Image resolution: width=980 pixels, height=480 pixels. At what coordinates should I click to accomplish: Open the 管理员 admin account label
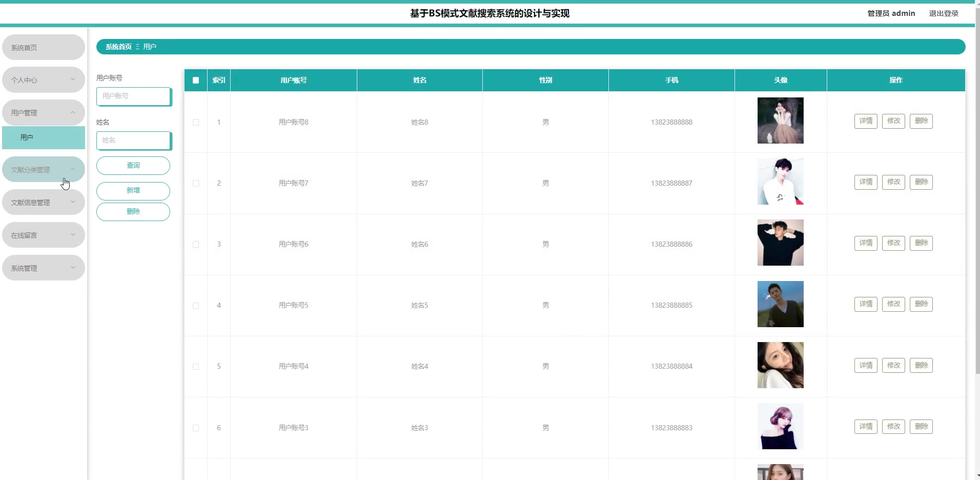click(x=891, y=13)
